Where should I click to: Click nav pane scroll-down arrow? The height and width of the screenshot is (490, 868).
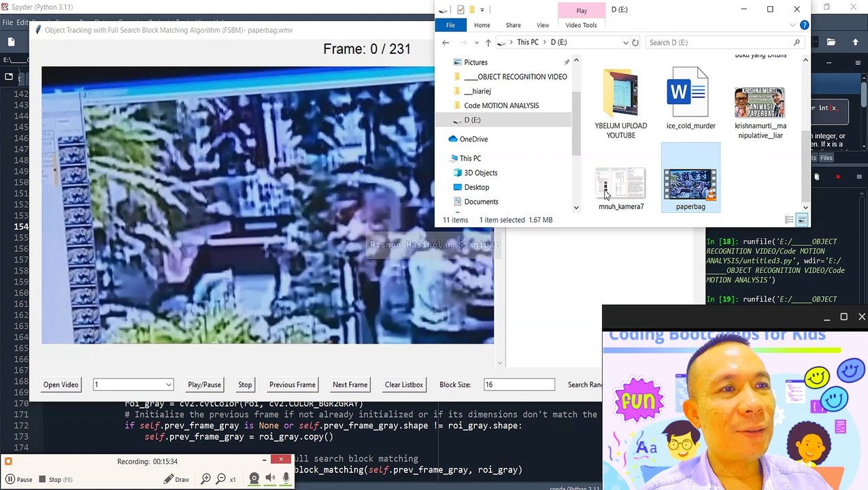(576, 208)
